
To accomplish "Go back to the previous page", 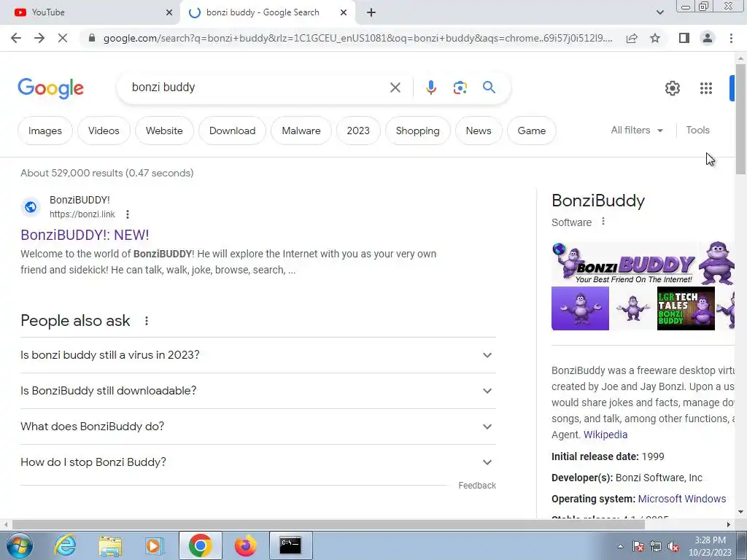I will click(x=16, y=38).
